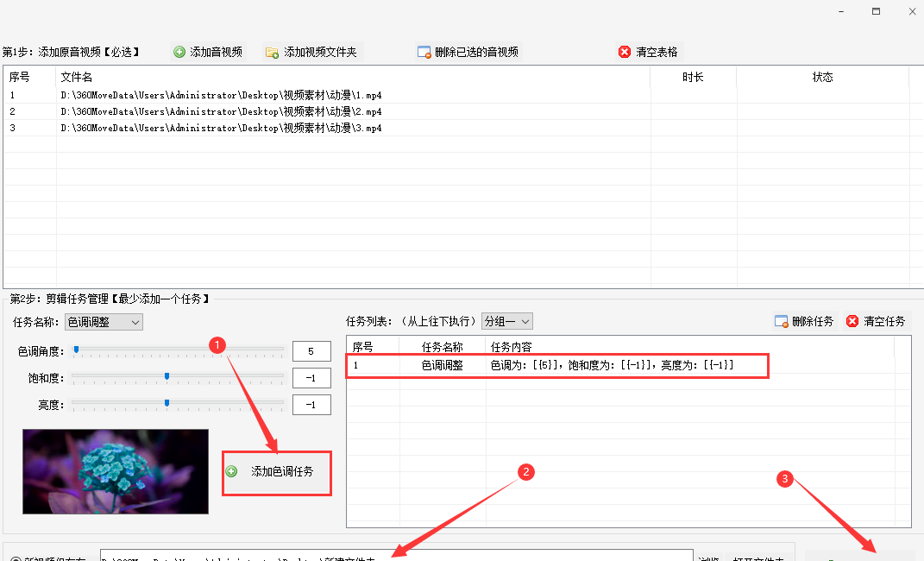Maximize the application window
924x561 pixels.
click(877, 11)
